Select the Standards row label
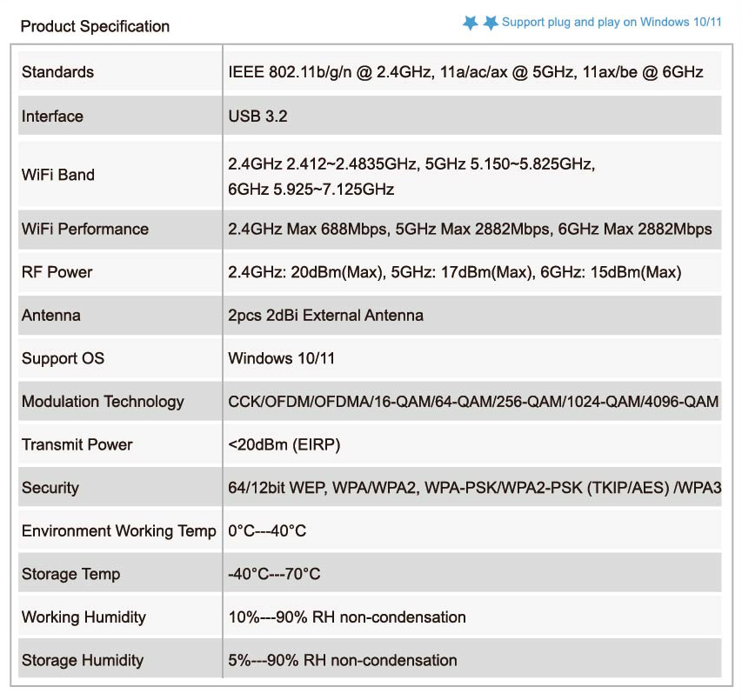The height and width of the screenshot is (700, 742). (x=57, y=72)
